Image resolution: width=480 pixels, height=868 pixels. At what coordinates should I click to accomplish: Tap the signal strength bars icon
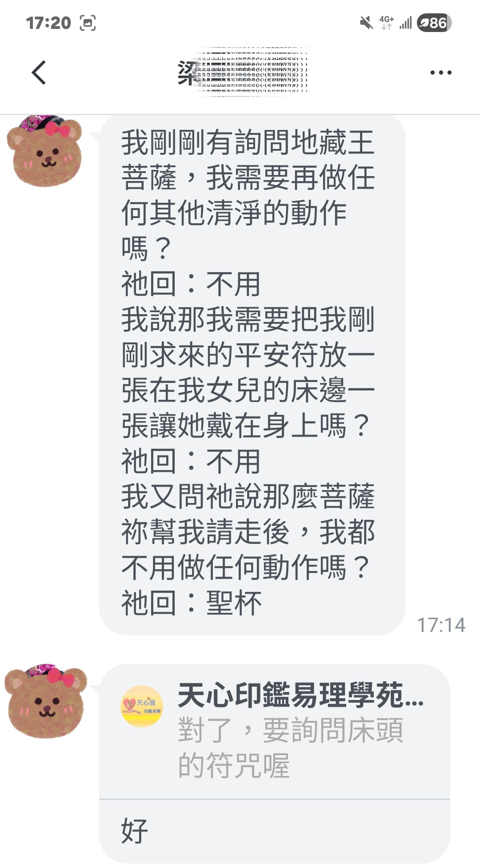coord(405,23)
